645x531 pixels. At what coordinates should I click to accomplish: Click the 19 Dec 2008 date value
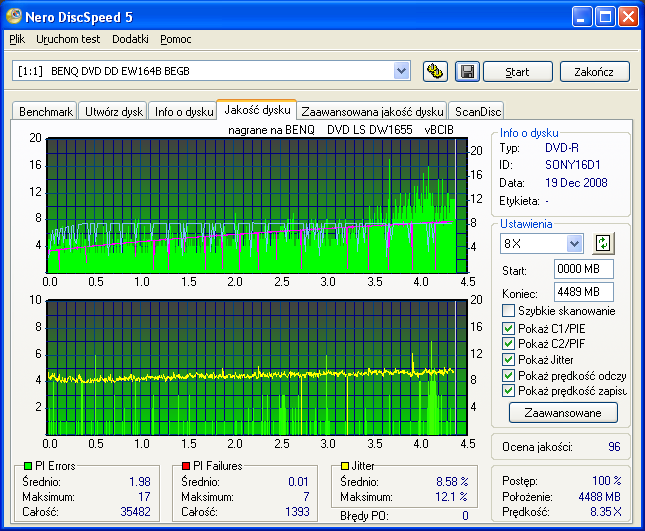pos(576,183)
